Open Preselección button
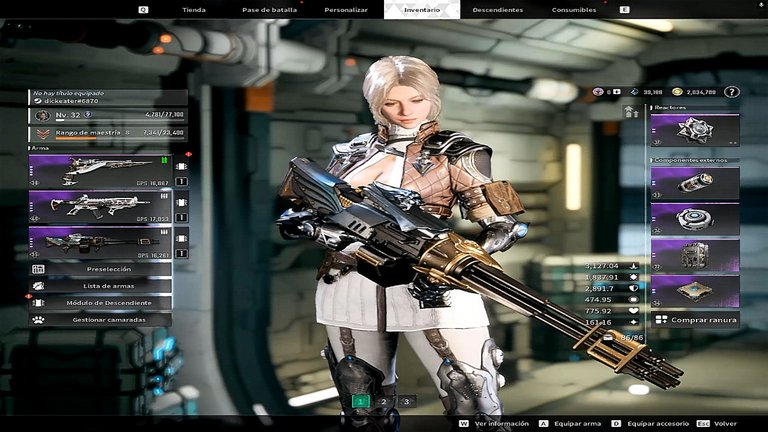 (100, 269)
